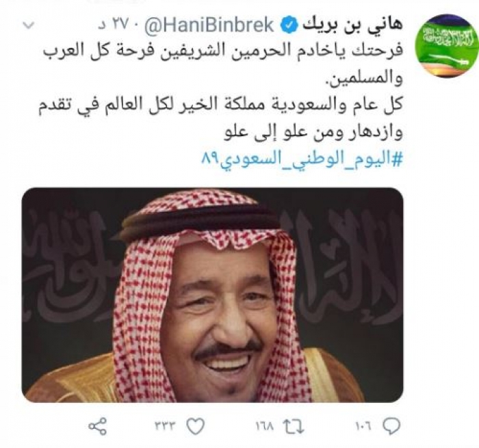The height and width of the screenshot is (448, 479).
Task: Click the blue verified badge
Action: coord(289,27)
